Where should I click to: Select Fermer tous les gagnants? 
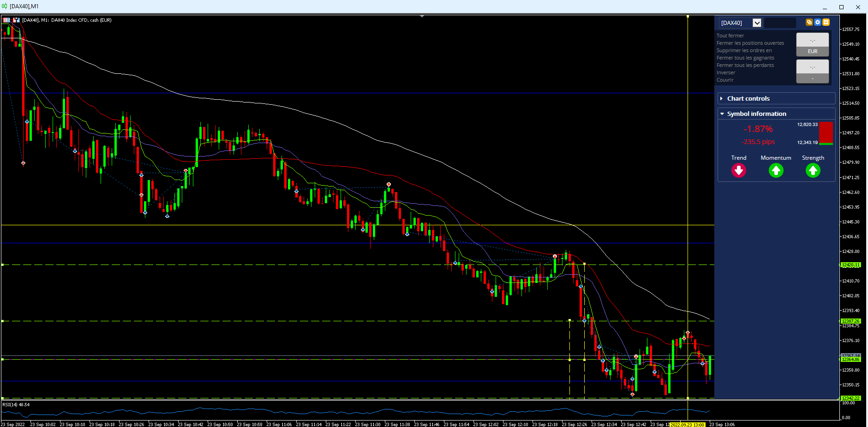[745, 58]
